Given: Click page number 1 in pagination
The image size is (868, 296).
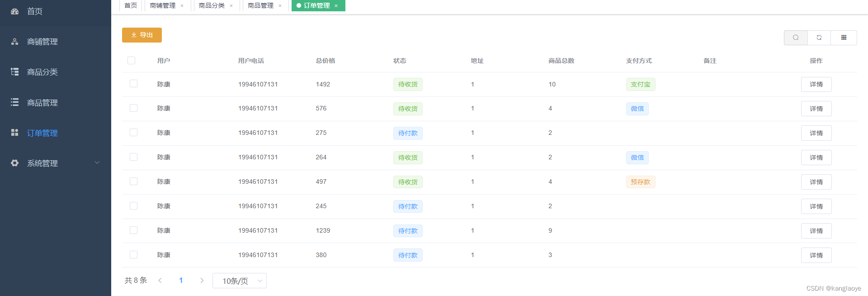Looking at the screenshot, I should (x=181, y=281).
